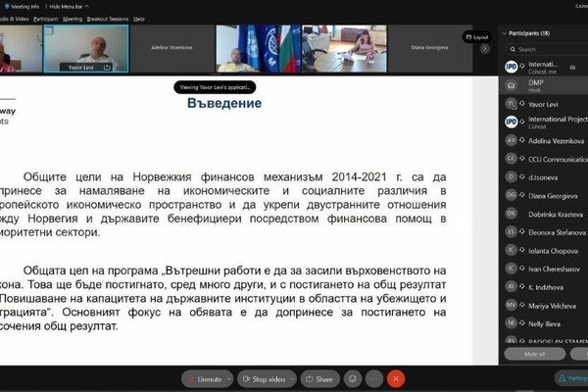Click mic icon beside Iolanta Chopova

coord(521,250)
